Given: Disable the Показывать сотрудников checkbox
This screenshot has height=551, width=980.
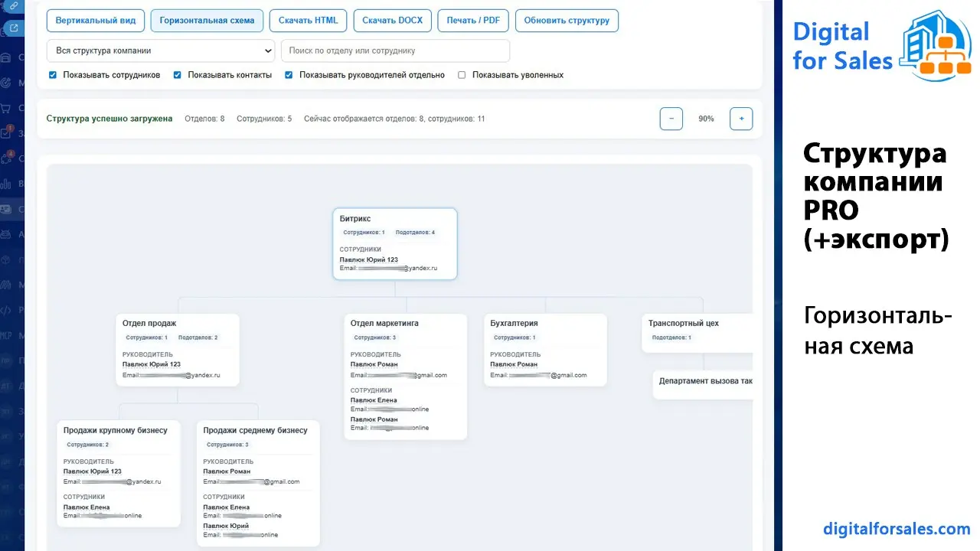Looking at the screenshot, I should [52, 75].
